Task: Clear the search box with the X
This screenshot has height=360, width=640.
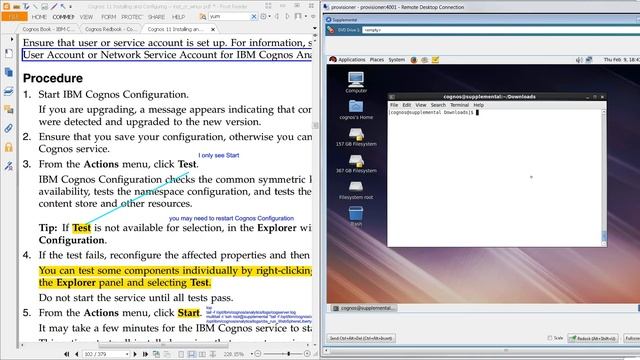Action: [x=253, y=16]
